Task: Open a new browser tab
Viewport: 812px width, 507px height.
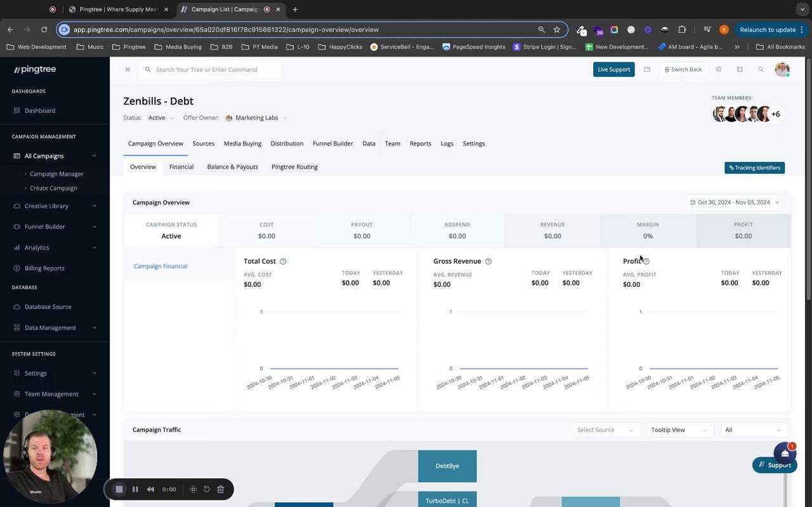Action: [x=295, y=10]
